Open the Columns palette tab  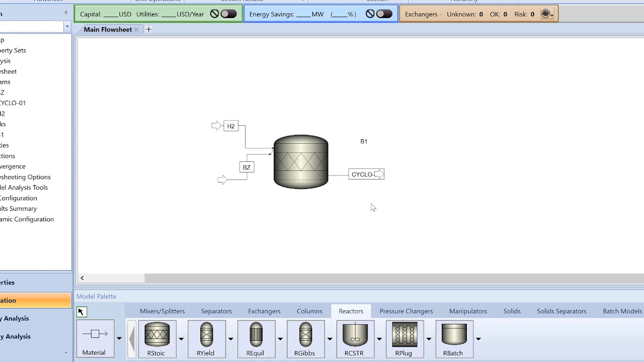(309, 311)
